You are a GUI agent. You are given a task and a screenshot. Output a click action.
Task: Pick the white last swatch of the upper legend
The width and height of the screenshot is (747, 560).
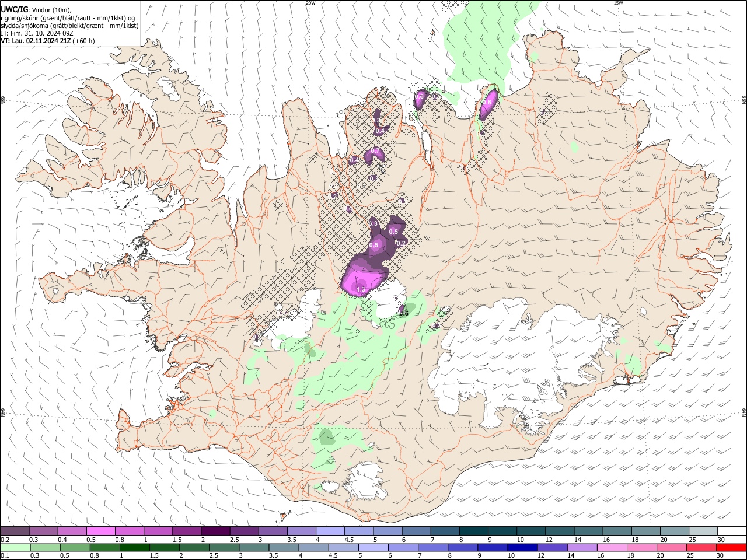pos(732,531)
